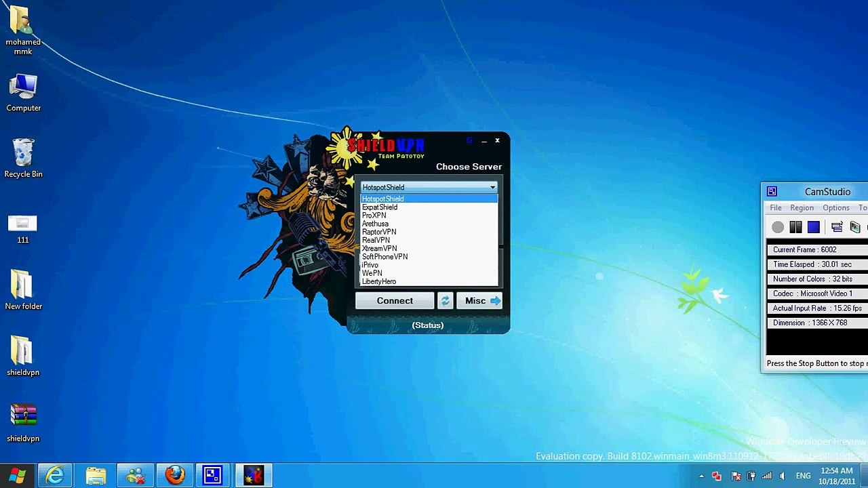Click the CamStudio title bar app icon
This screenshot has width=868, height=488.
coord(772,192)
